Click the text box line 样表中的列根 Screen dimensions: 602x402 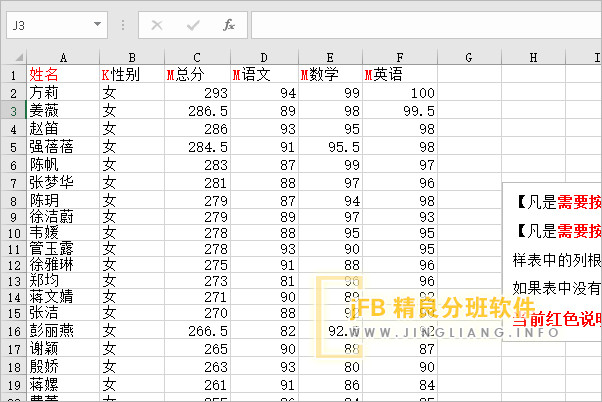pos(557,260)
